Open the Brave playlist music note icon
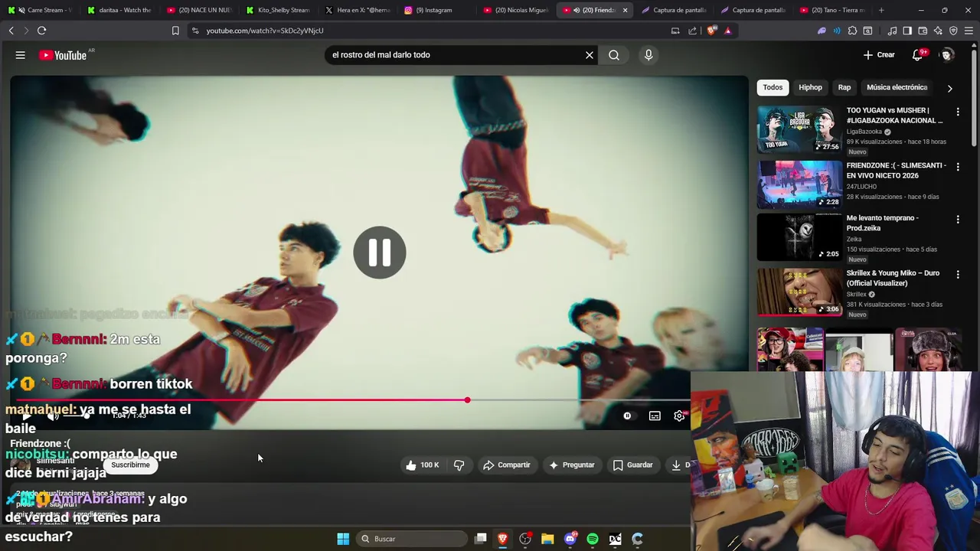 point(892,31)
